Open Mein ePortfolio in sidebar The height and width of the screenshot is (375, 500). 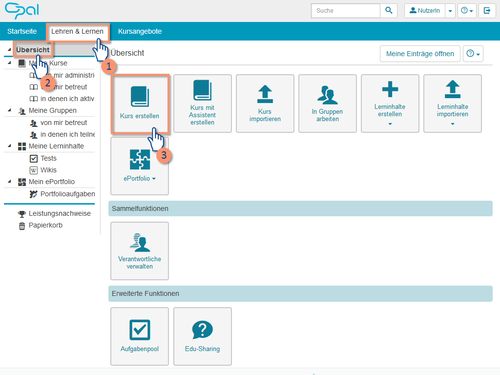coord(52,182)
